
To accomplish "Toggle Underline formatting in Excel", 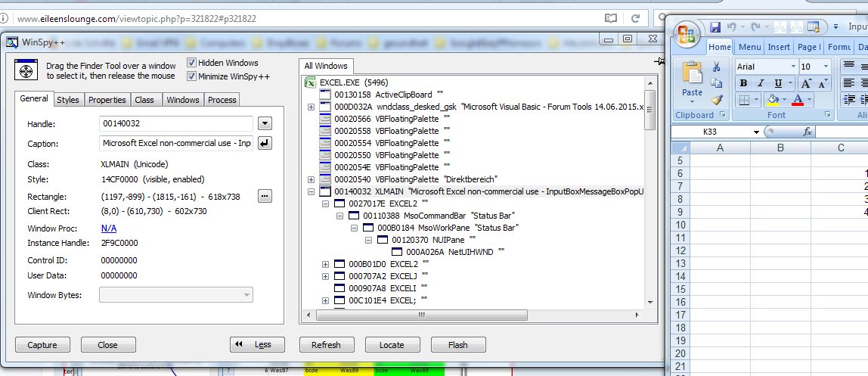I will pos(778,84).
